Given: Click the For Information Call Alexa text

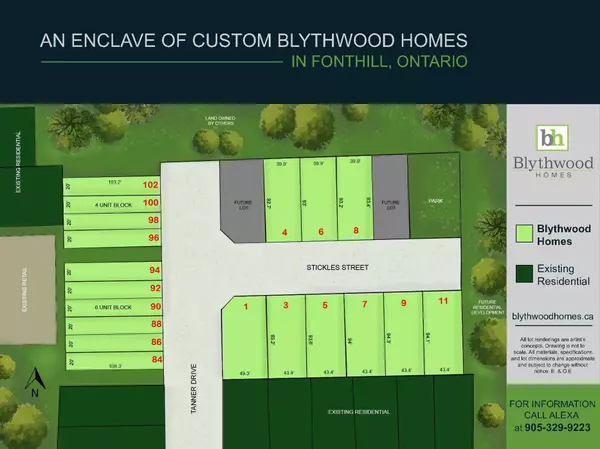Looking at the screenshot, I should coord(552,410).
